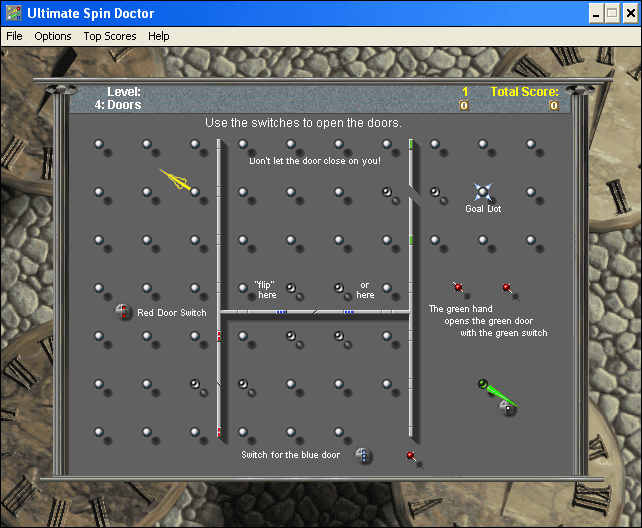Click the black dot right of the green door gap

coord(434,192)
